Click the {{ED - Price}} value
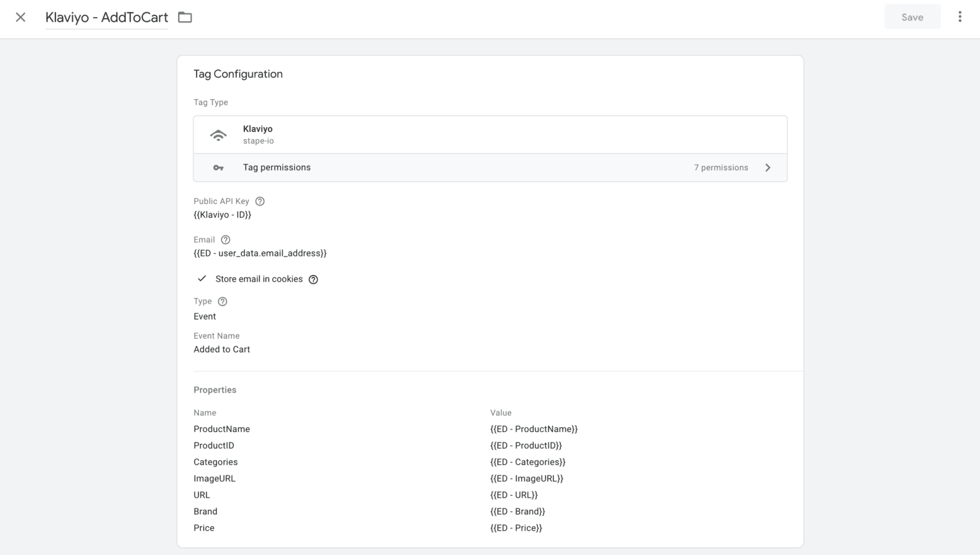The image size is (980, 555). (x=516, y=528)
